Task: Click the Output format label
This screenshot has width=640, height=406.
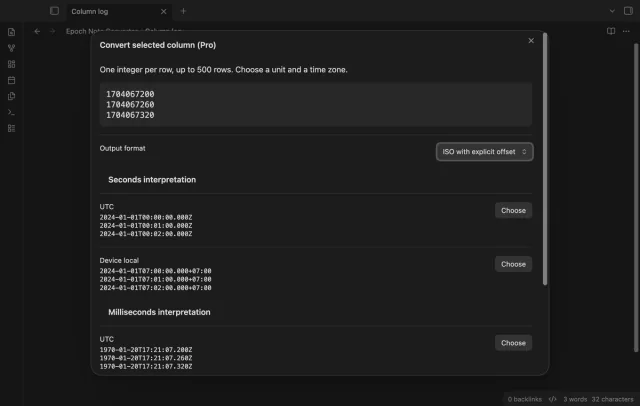Action: [122, 149]
